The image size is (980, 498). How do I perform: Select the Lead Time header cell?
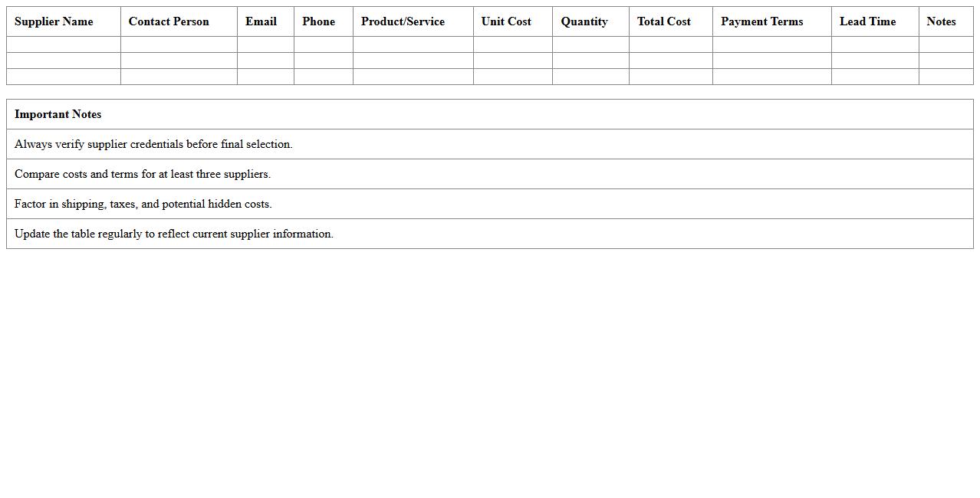coord(867,21)
